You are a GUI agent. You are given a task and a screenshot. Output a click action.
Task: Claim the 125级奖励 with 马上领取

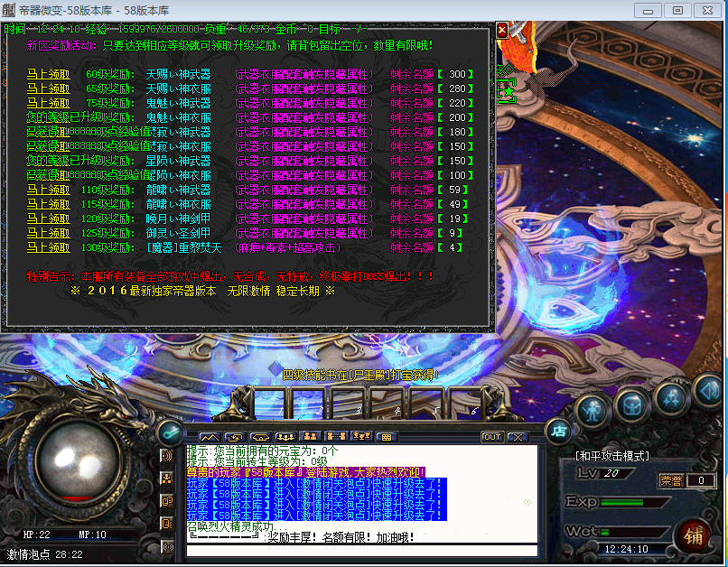48,233
